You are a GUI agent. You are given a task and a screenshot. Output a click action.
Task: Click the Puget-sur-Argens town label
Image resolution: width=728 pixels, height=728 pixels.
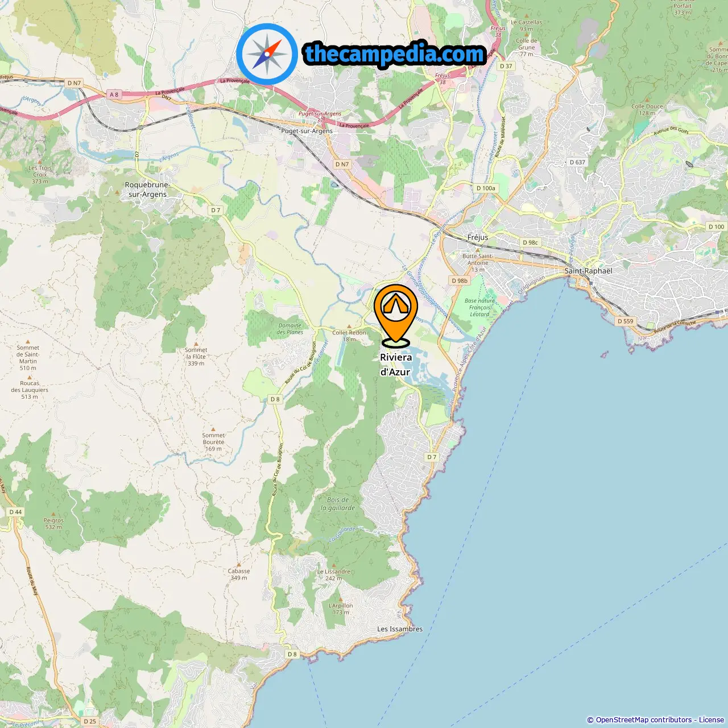tap(307, 131)
